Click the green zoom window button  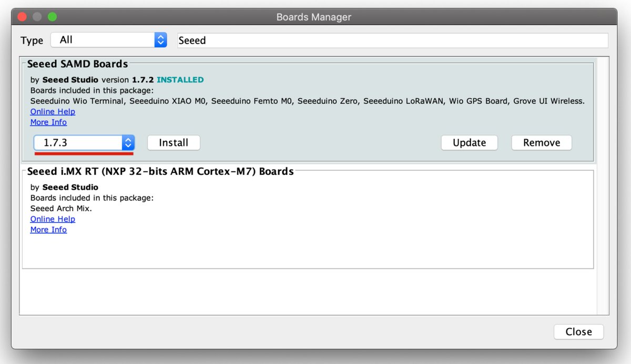52,17
